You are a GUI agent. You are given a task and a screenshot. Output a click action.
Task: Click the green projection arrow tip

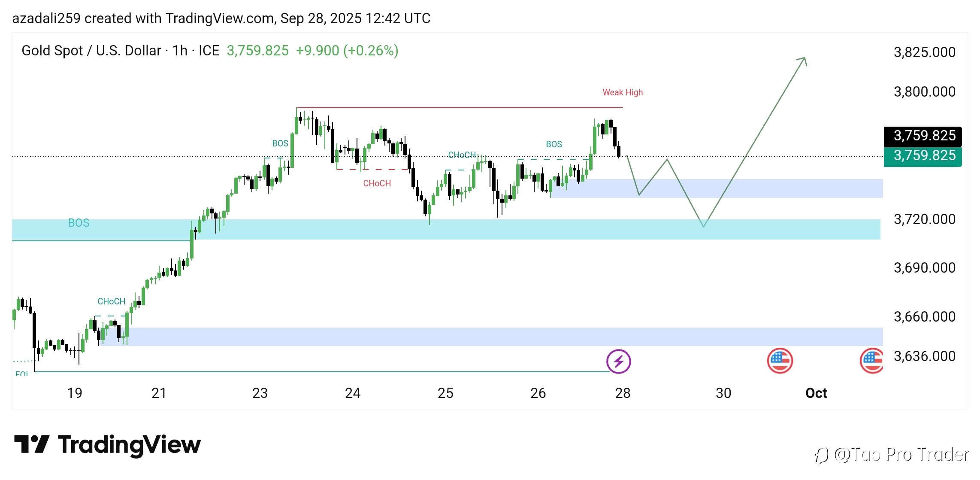[x=805, y=59]
